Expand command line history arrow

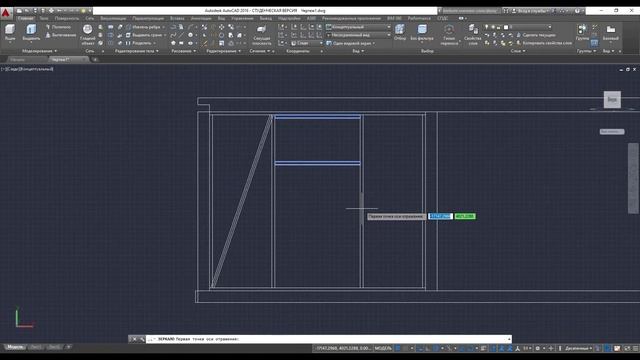click(509, 339)
